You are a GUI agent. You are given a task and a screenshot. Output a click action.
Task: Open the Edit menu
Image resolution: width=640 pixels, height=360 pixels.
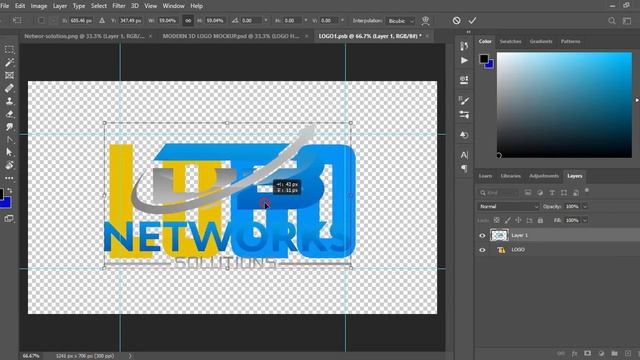[x=20, y=6]
